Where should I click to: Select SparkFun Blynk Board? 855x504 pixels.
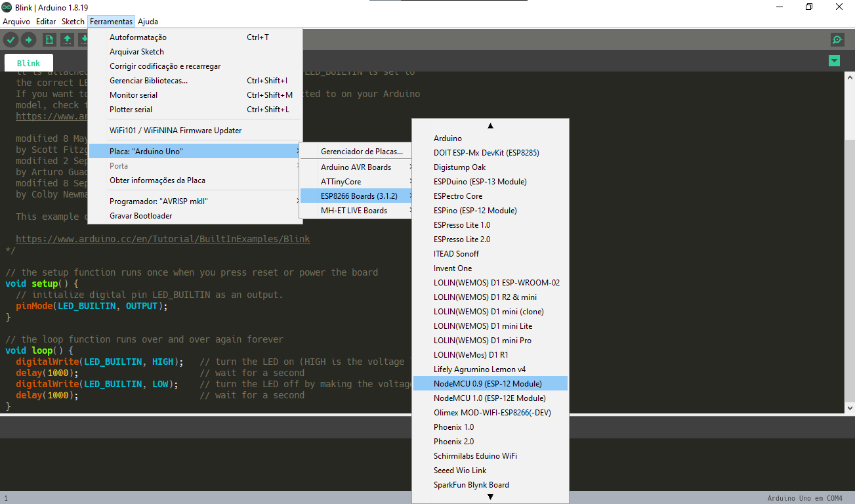(490, 485)
